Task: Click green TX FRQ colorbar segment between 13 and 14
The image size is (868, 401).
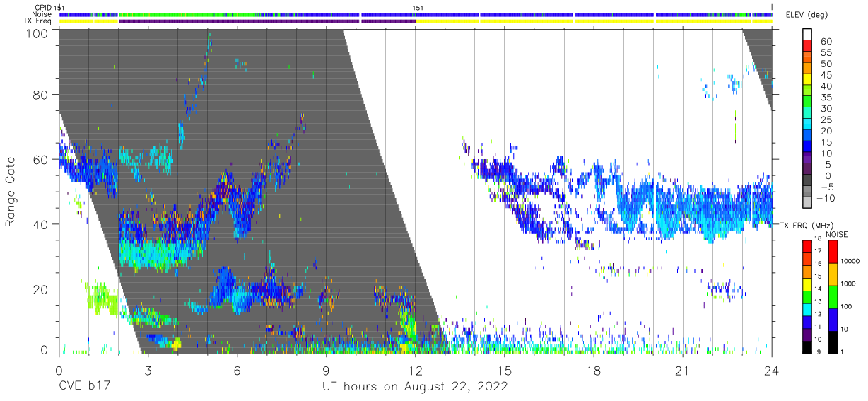Action: coord(808,296)
